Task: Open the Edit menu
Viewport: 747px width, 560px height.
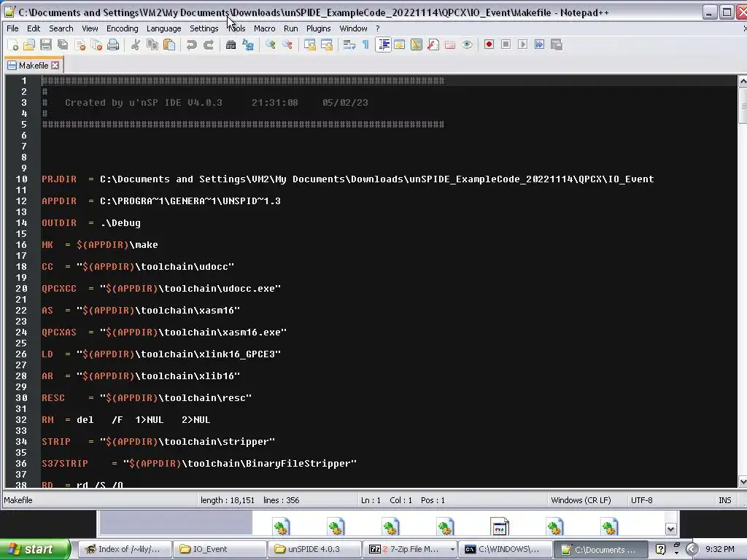Action: pyautogui.click(x=34, y=28)
